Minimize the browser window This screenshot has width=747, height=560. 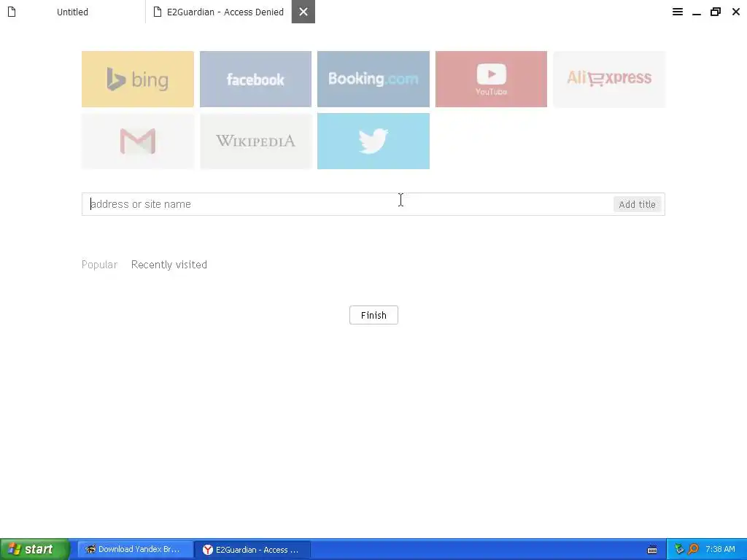pyautogui.click(x=697, y=12)
